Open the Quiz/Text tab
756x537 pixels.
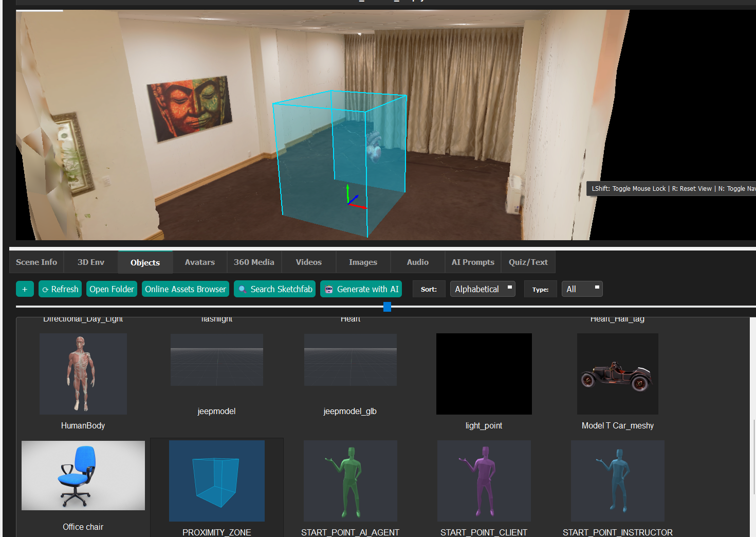point(528,262)
